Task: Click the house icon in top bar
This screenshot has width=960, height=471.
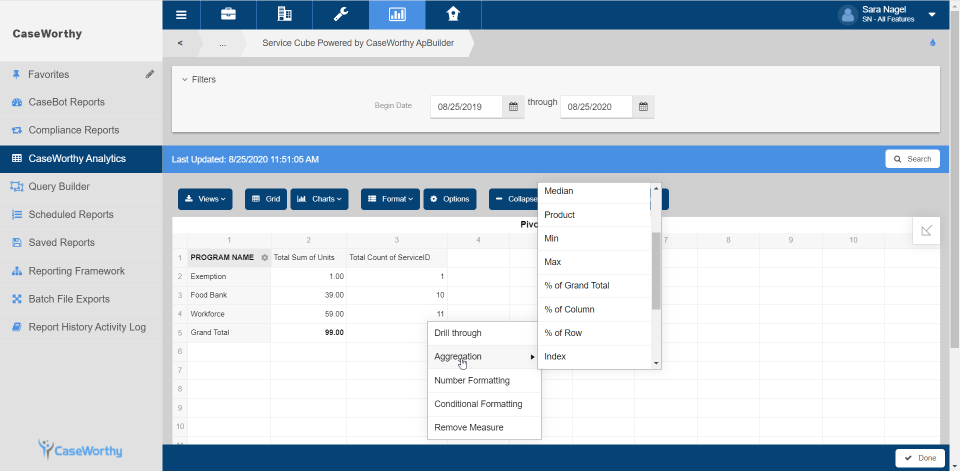Action: tap(453, 15)
